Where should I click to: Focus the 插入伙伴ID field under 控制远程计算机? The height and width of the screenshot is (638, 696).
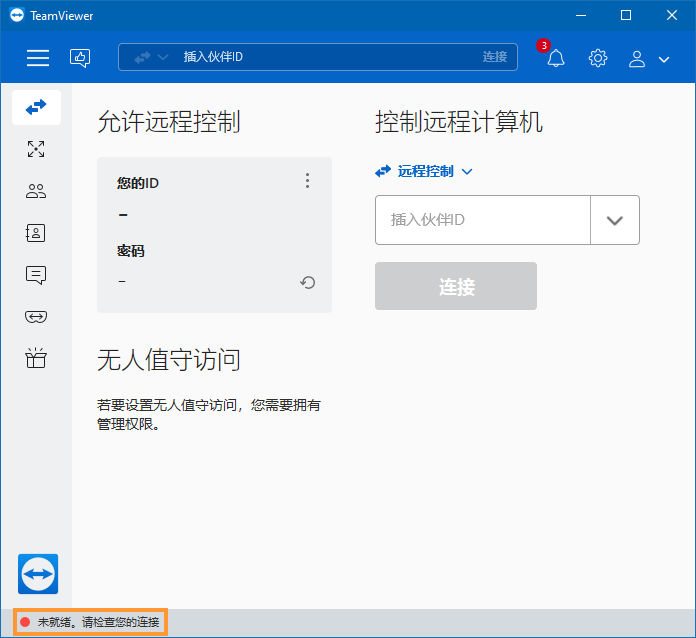(483, 220)
